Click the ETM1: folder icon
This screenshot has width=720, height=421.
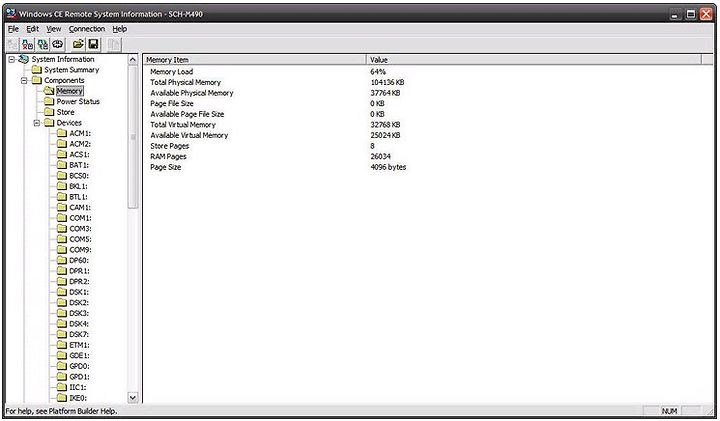pos(62,345)
